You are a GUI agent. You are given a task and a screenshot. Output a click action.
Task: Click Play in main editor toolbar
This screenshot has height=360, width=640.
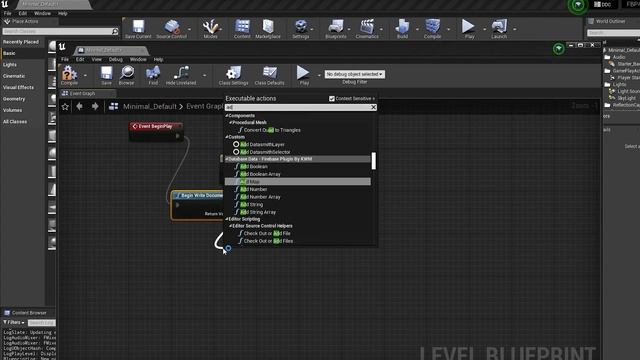coord(469,29)
